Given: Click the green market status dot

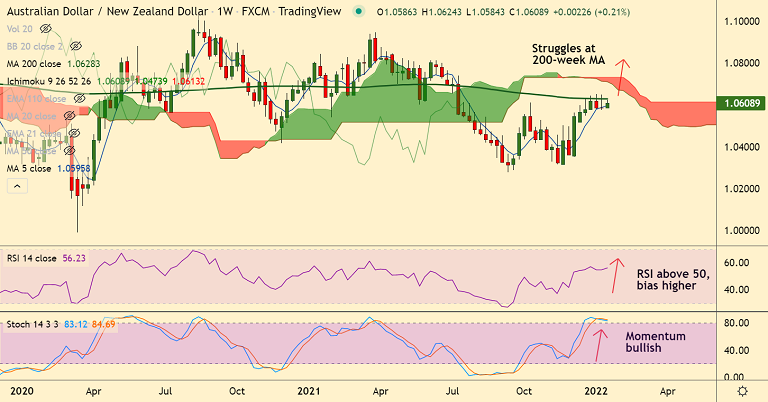Looking at the screenshot, I should [359, 11].
